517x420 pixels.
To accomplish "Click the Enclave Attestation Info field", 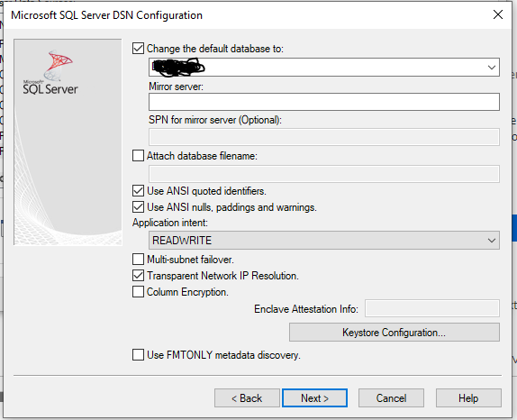I will pyautogui.click(x=432, y=308).
